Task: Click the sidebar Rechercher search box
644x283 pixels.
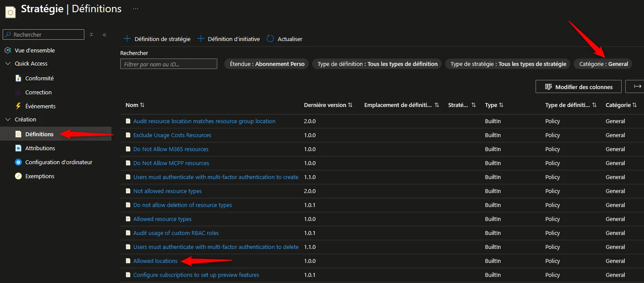Action: (43, 35)
